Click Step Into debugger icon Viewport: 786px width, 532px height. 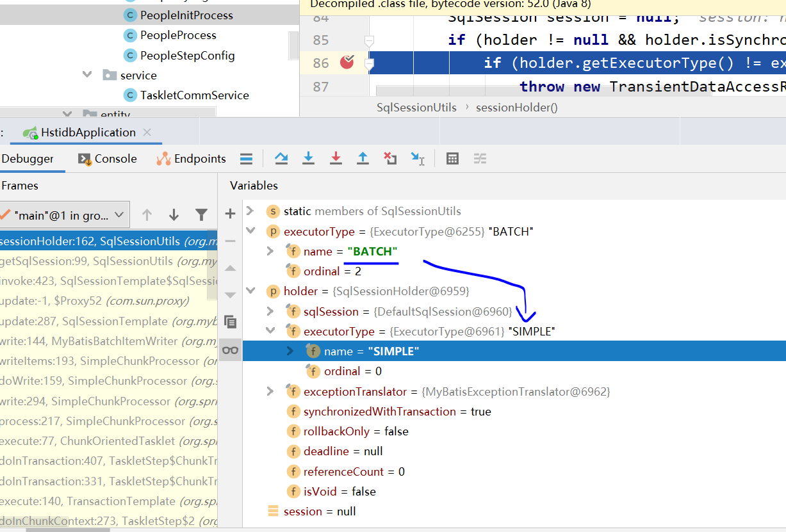click(308, 158)
